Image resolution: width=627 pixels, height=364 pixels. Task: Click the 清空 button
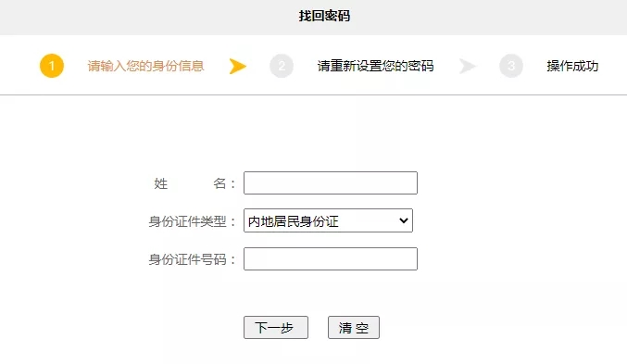tap(354, 328)
